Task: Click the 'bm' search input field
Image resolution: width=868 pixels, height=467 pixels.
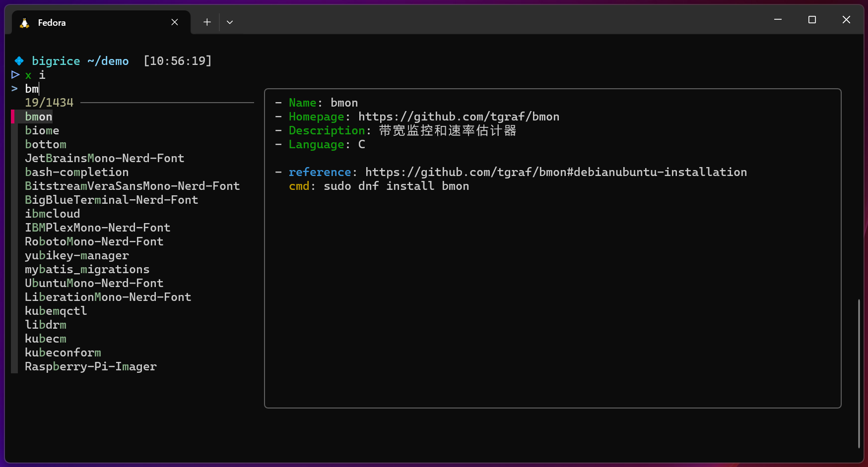Action: pos(31,89)
